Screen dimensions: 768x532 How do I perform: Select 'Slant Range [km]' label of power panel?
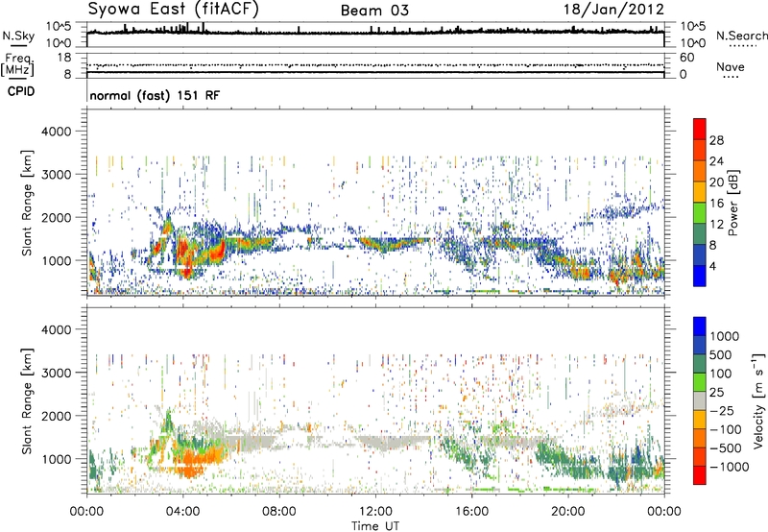click(27, 203)
